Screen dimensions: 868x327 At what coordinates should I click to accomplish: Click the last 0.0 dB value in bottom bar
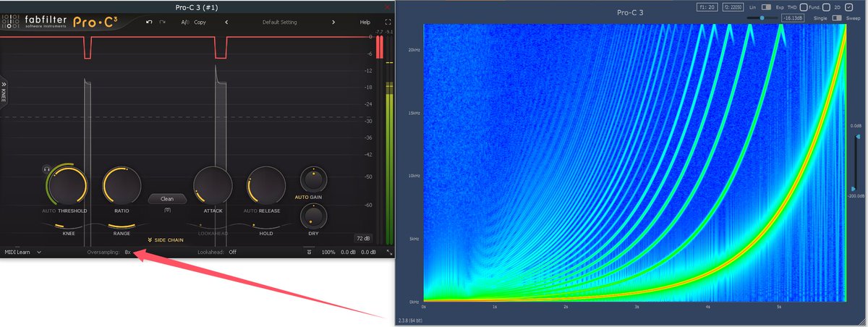tap(369, 252)
